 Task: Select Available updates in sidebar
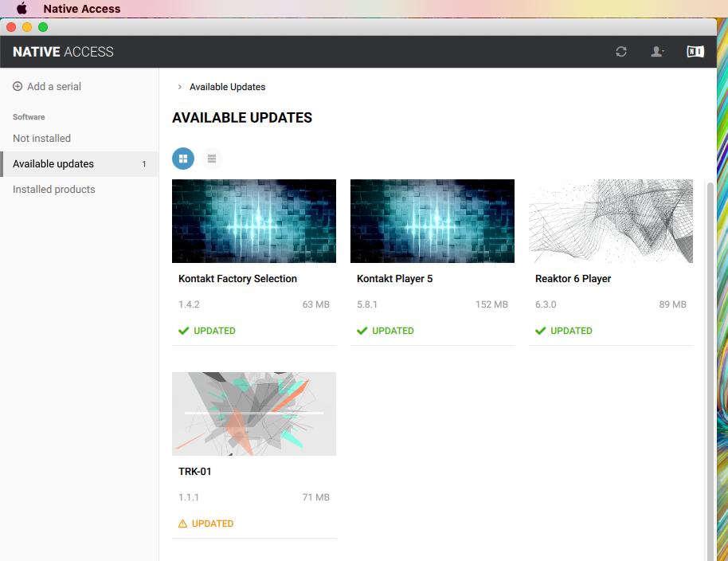click(80, 164)
